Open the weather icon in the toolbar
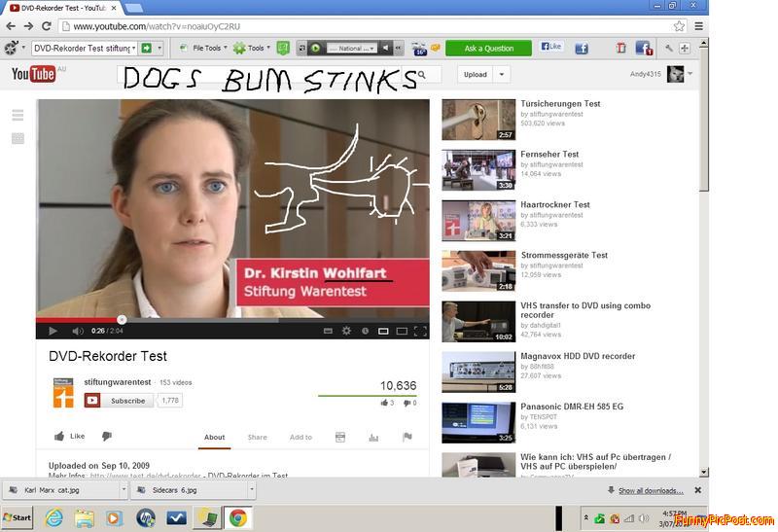Screen dimensions: 778x532 [419, 49]
